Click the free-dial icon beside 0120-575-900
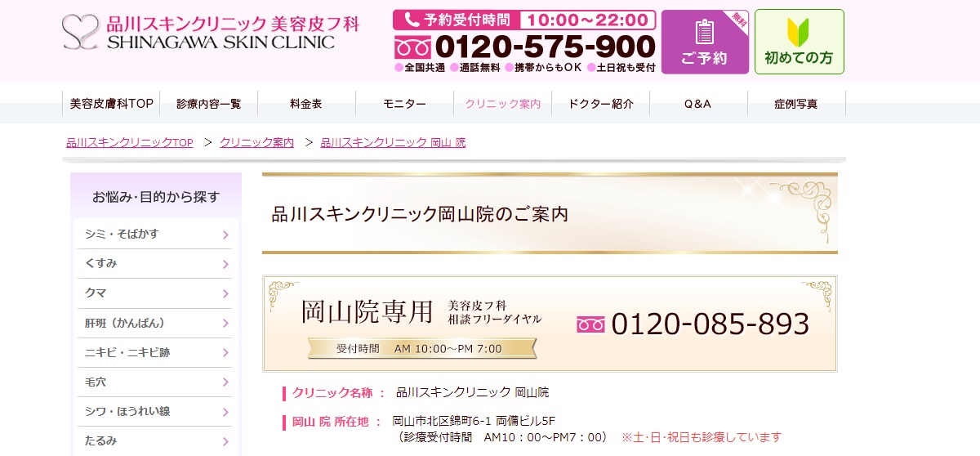 [412, 46]
